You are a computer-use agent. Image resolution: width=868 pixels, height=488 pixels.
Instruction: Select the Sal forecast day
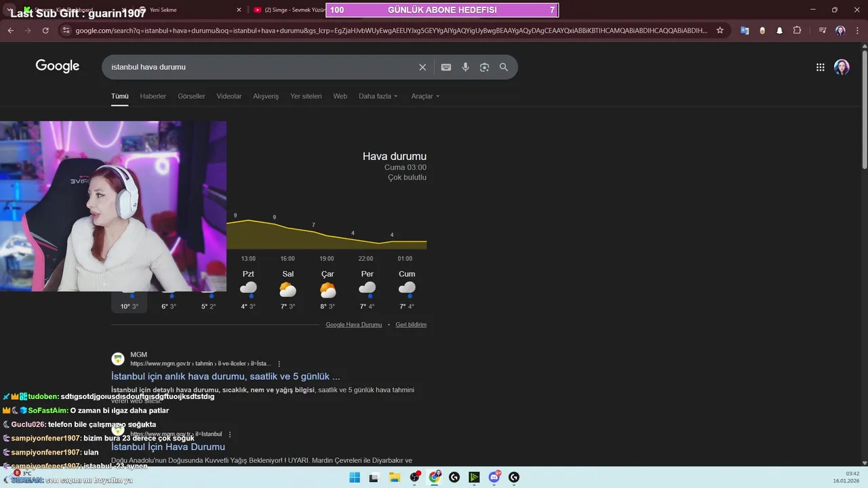click(x=288, y=290)
